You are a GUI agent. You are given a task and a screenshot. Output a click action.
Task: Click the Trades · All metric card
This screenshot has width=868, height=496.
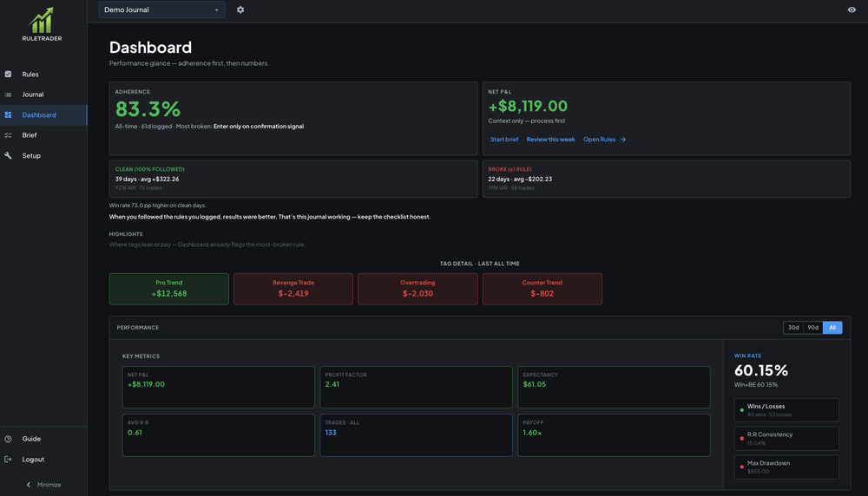(417, 435)
